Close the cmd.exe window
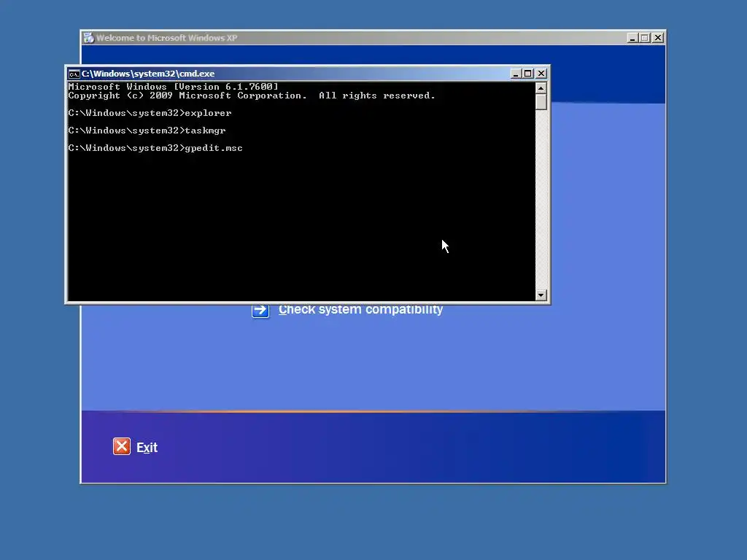 (x=541, y=74)
